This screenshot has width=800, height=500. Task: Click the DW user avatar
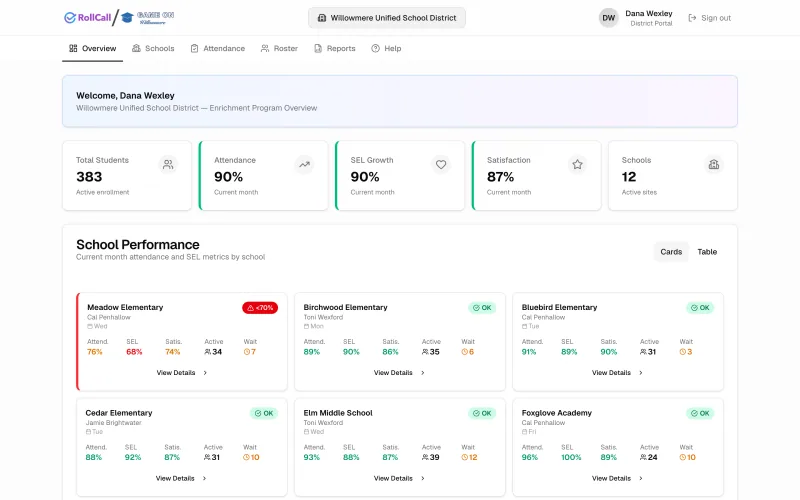click(608, 18)
